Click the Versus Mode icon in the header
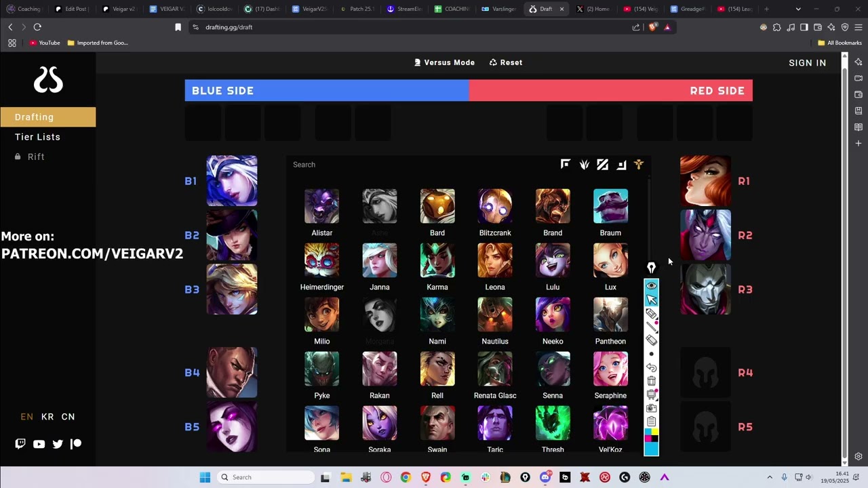The image size is (868, 488). click(x=418, y=62)
